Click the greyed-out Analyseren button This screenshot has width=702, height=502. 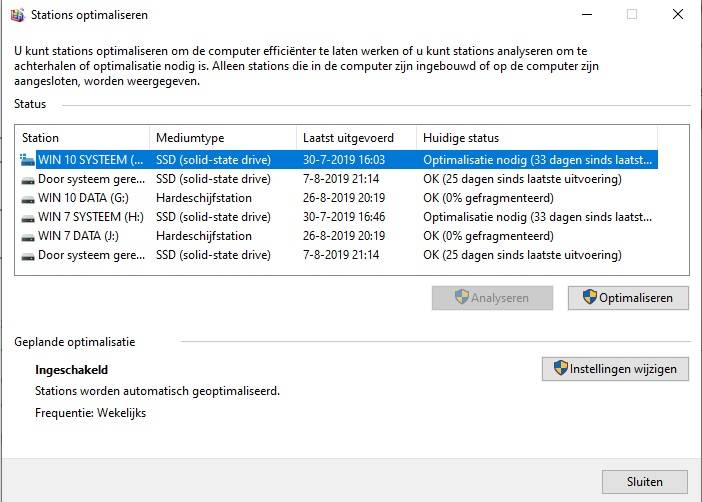492,298
